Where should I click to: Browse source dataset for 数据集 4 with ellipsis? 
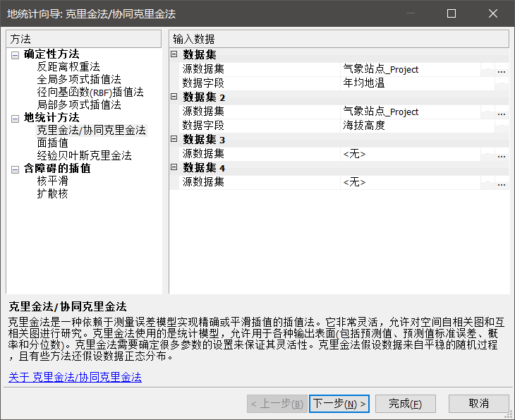click(x=502, y=182)
